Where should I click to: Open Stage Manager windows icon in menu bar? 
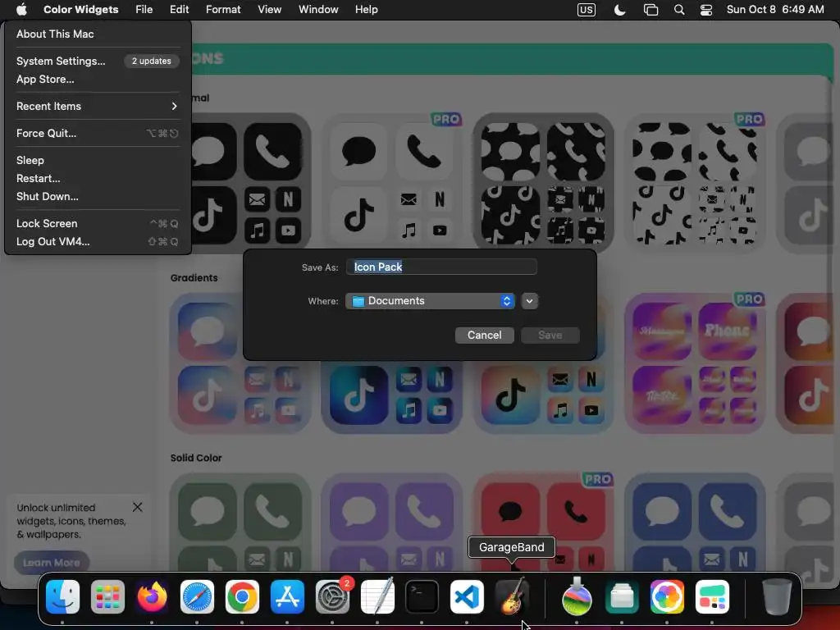pos(651,10)
